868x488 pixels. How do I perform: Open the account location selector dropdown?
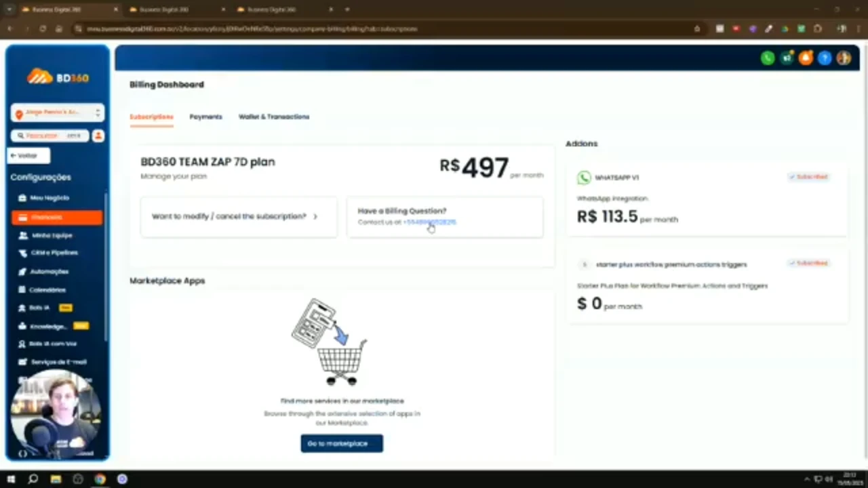[58, 113]
